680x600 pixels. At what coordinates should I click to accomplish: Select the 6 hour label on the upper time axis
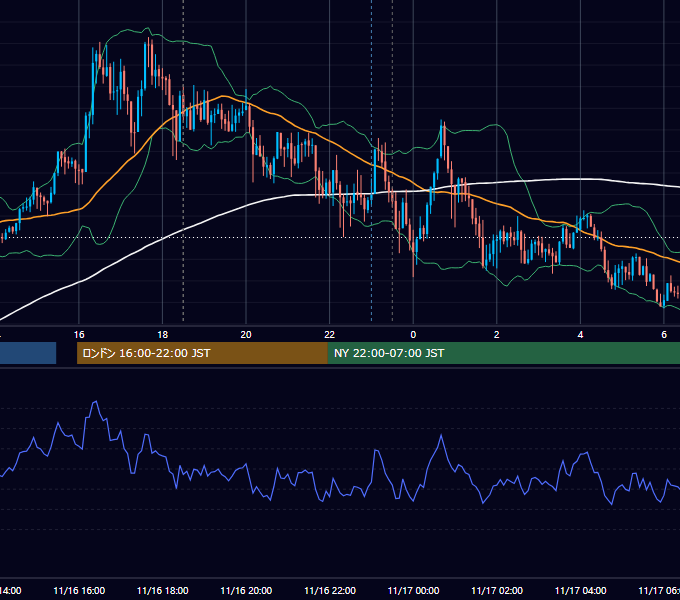pyautogui.click(x=664, y=335)
